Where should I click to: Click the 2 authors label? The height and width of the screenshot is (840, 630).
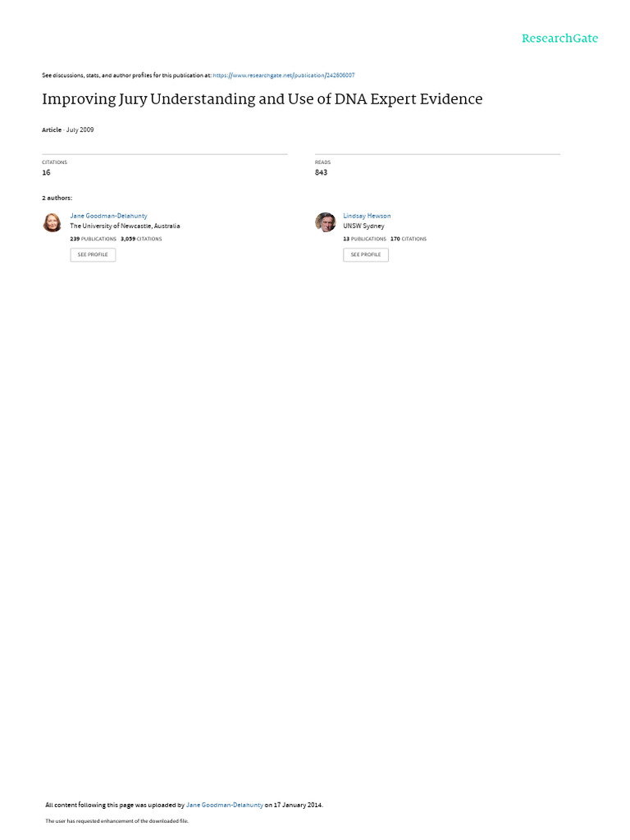[57, 199]
